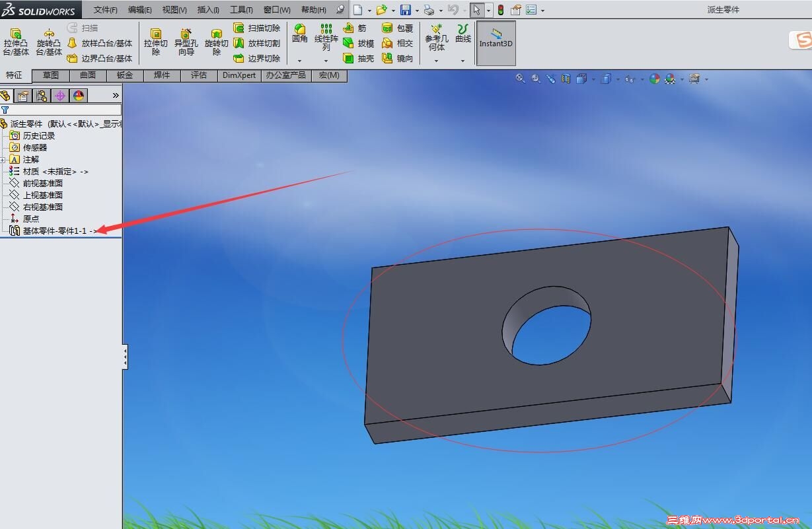Open dropdown arrow under 线性阵列
The image size is (812, 529).
pos(326,61)
